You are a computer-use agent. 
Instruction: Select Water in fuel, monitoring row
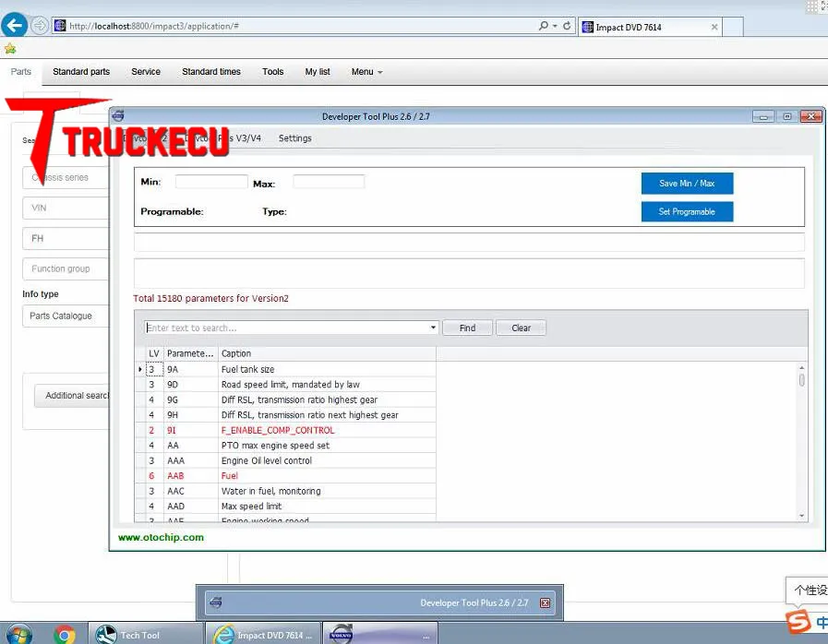285,492
